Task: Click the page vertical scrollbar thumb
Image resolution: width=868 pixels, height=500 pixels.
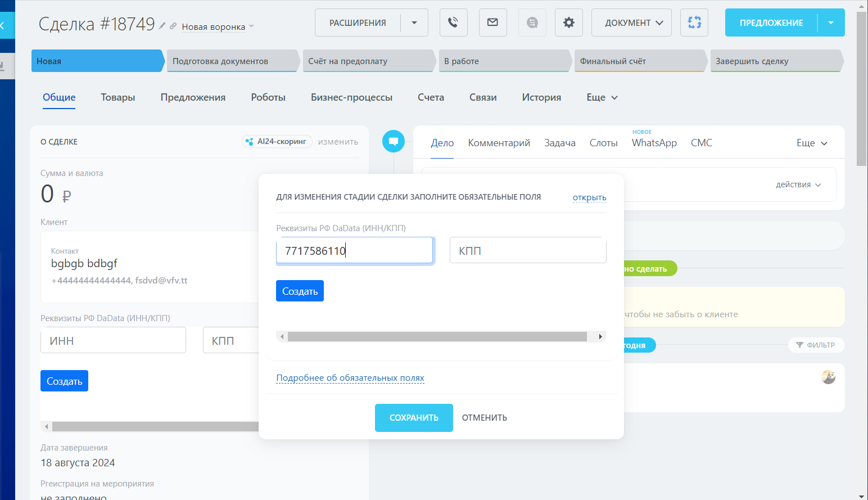Action: [x=862, y=88]
